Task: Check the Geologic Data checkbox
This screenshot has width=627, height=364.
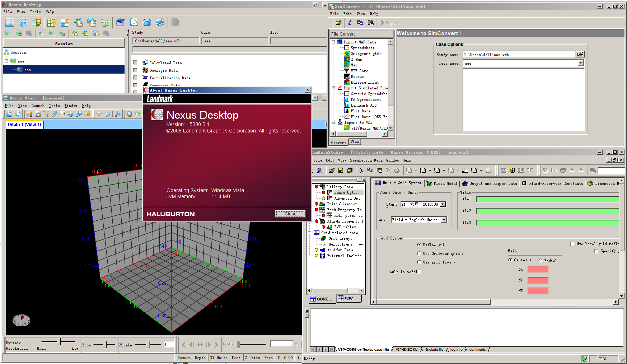Action: click(135, 70)
